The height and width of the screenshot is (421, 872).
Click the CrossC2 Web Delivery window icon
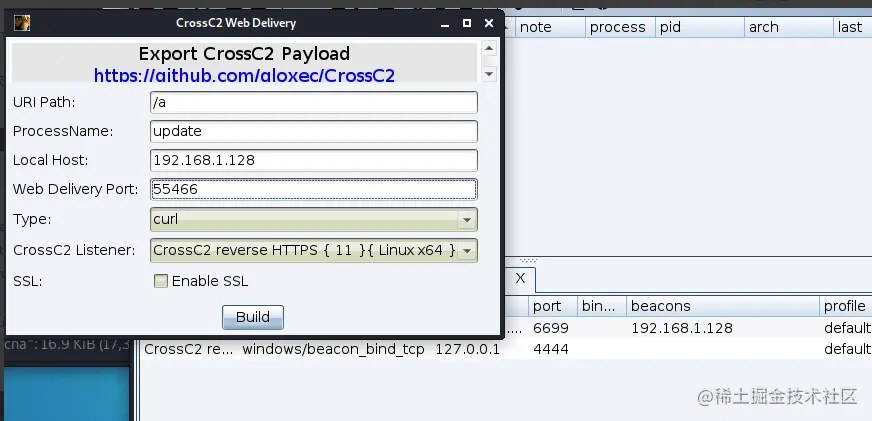[22, 23]
